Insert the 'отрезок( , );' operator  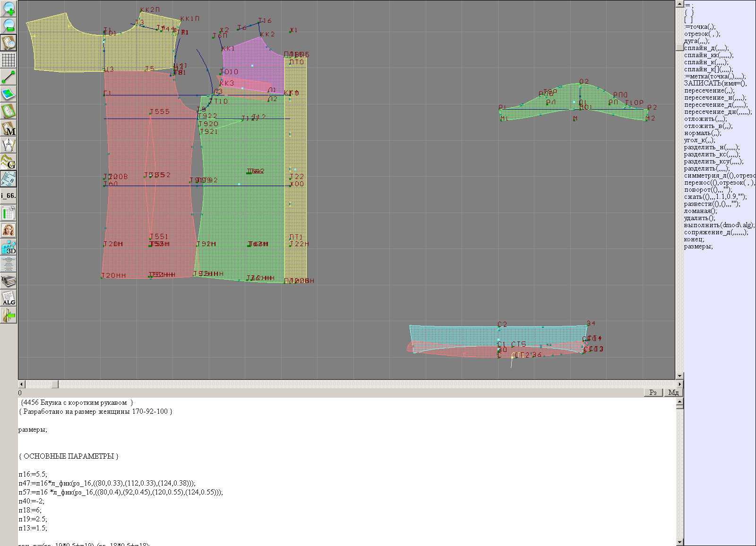(702, 34)
